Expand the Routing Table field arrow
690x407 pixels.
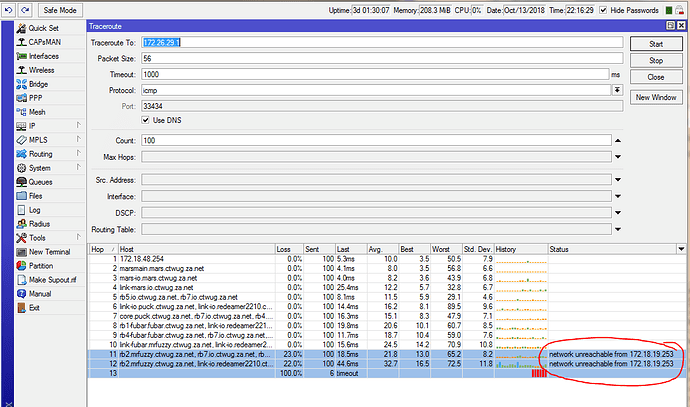[617, 229]
